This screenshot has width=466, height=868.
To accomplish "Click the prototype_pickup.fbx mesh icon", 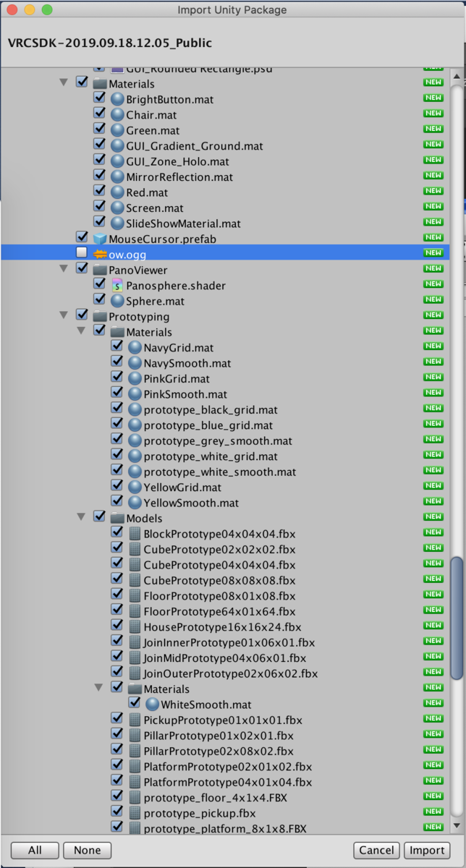I will (x=135, y=813).
